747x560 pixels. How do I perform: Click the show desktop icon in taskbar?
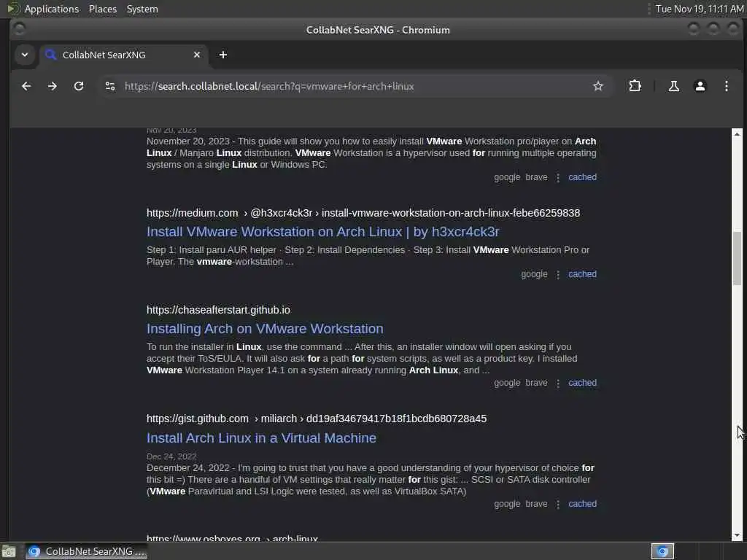click(x=9, y=551)
